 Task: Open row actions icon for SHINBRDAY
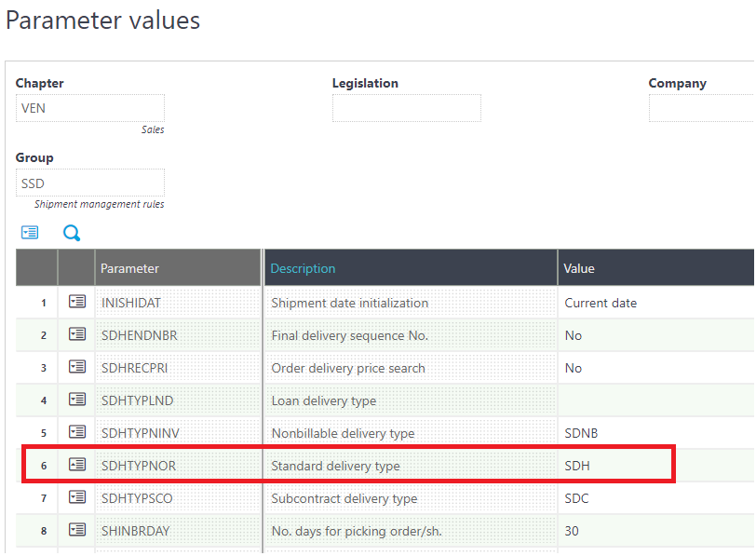click(77, 531)
